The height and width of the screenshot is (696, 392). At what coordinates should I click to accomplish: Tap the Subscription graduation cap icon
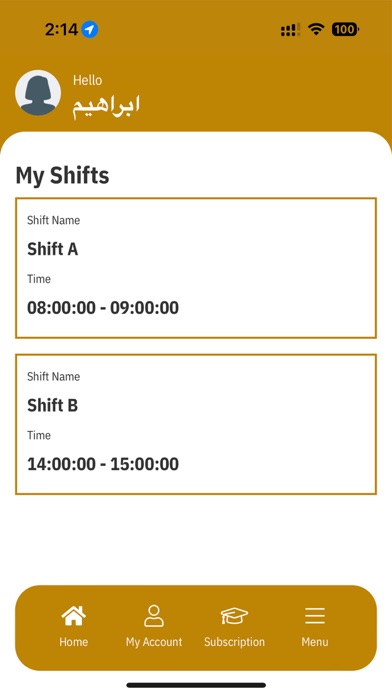pyautogui.click(x=234, y=616)
